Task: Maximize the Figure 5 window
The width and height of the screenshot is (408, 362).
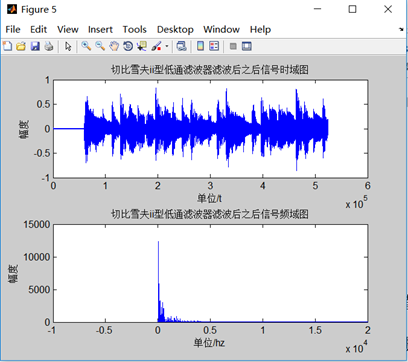Action: point(353,9)
